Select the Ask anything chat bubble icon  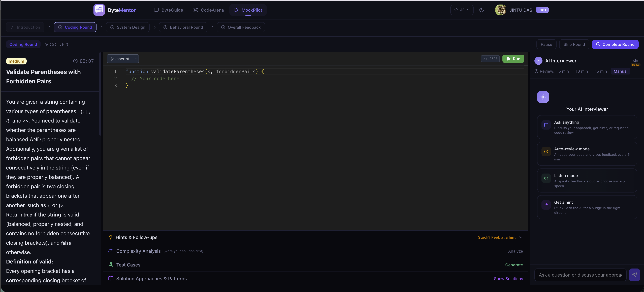tap(546, 125)
